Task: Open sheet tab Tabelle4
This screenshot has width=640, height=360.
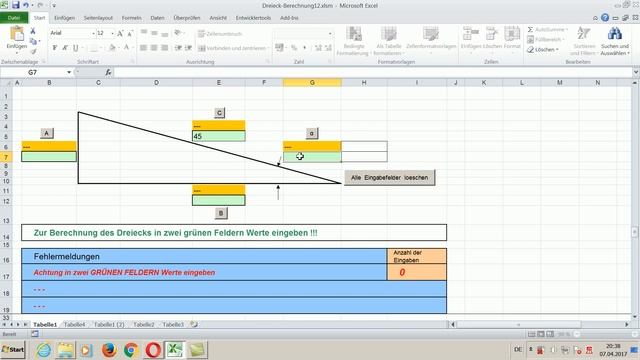Action: pyautogui.click(x=75, y=324)
